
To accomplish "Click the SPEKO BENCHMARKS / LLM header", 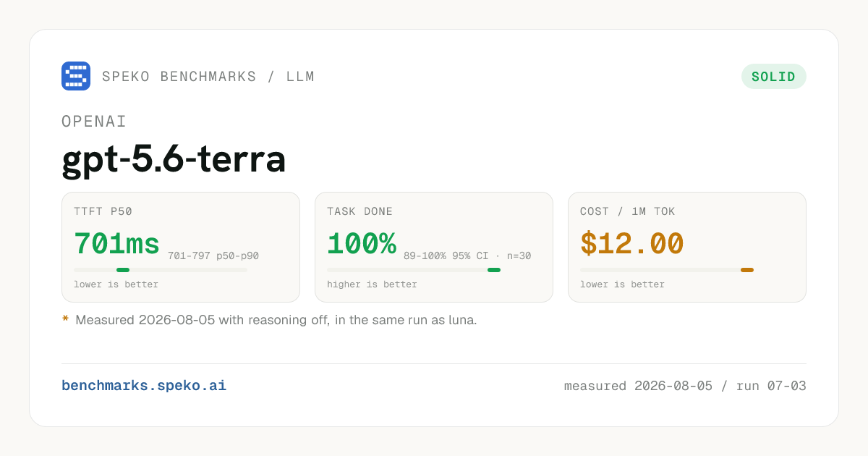I will click(x=208, y=77).
